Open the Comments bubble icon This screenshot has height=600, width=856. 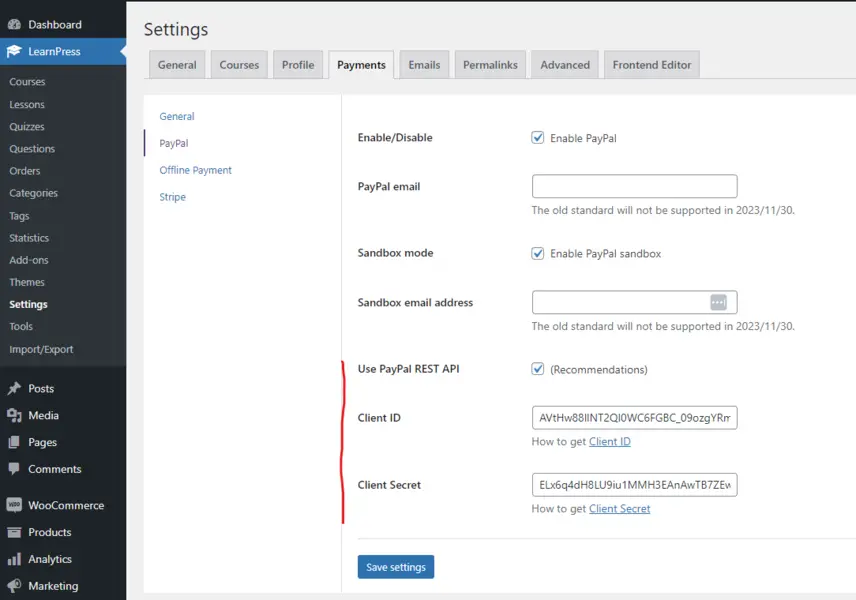coord(13,469)
